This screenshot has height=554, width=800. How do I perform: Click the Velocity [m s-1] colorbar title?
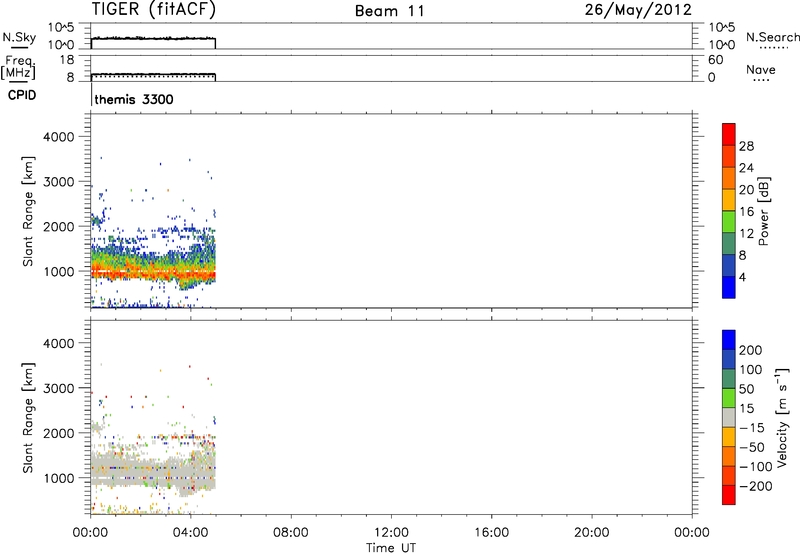(x=781, y=417)
